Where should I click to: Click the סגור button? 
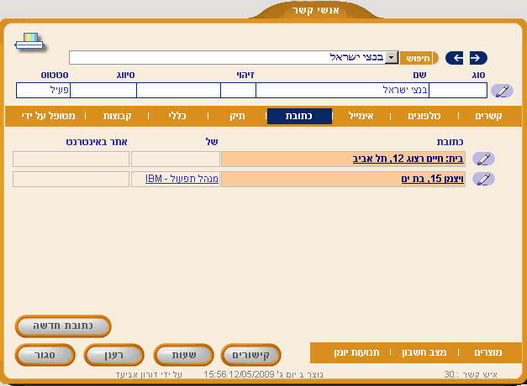coord(45,355)
